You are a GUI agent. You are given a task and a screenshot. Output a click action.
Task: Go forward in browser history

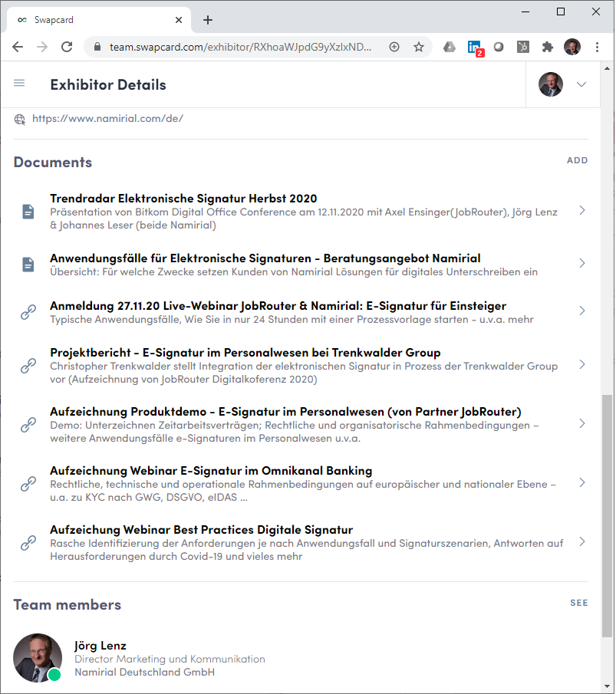[x=42, y=47]
